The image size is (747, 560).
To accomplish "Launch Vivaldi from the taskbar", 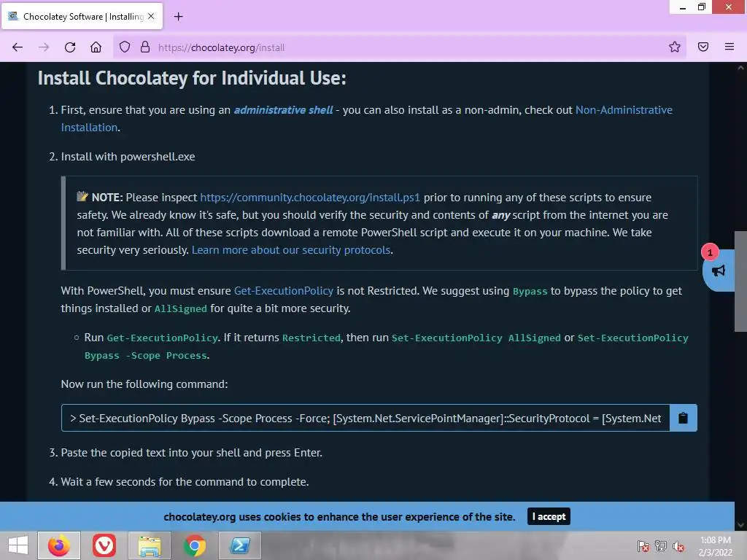I will point(104,545).
